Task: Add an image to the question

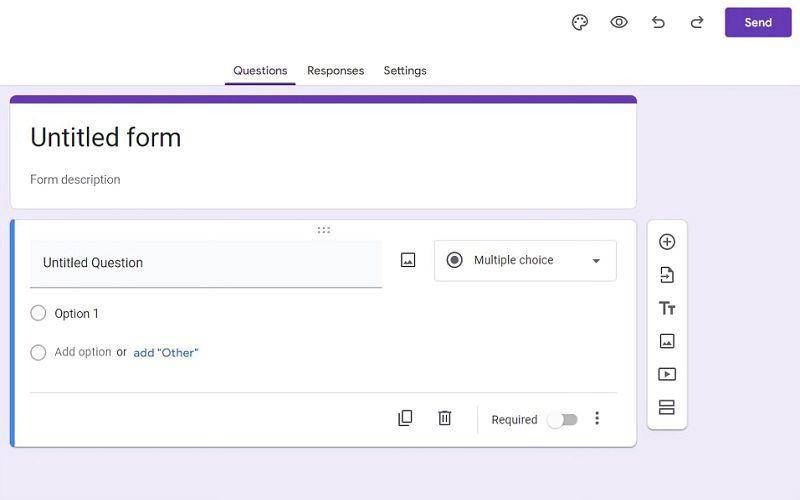Action: coord(408,260)
